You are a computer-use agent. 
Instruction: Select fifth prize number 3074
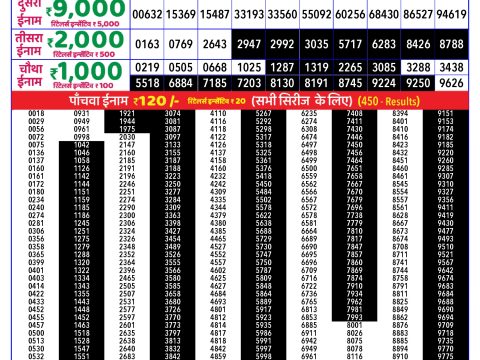pos(172,114)
